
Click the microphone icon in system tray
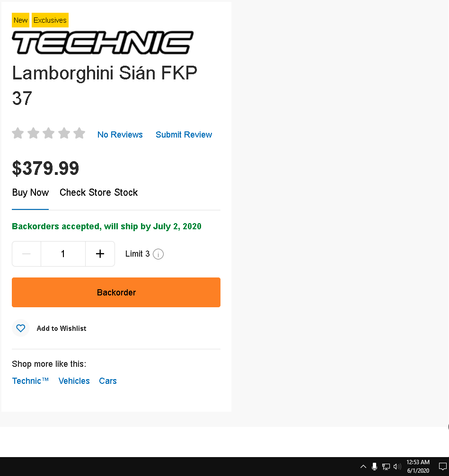tap(374, 467)
